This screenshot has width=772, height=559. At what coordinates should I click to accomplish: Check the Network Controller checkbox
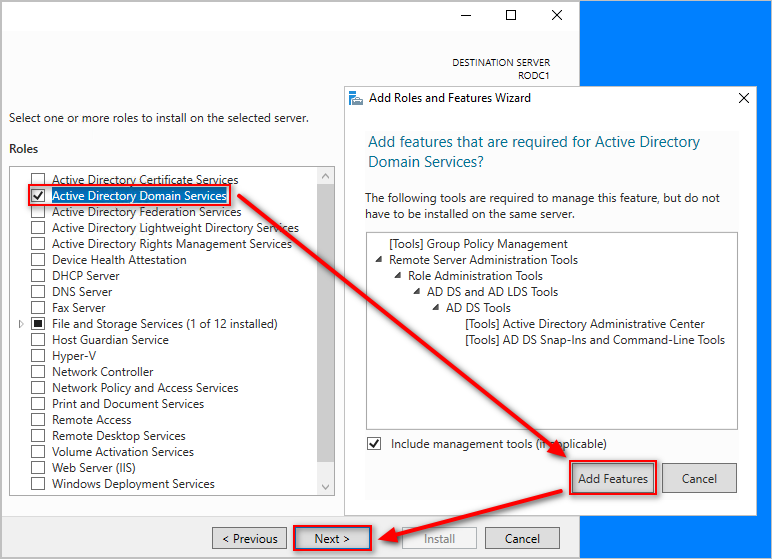tap(38, 372)
